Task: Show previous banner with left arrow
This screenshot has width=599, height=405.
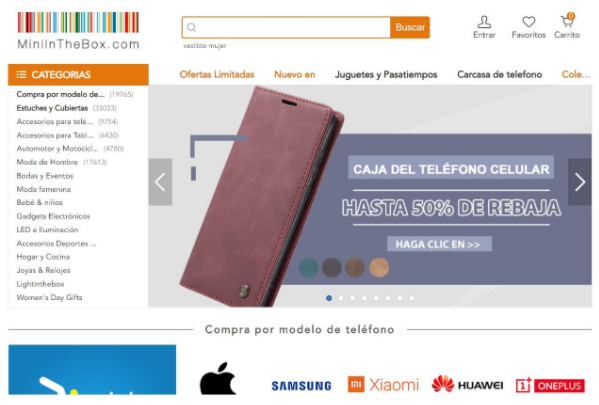Action: click(160, 182)
